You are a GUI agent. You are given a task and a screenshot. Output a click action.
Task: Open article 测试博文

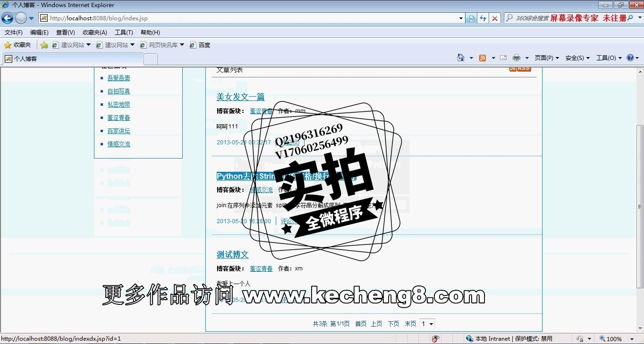[x=232, y=255]
